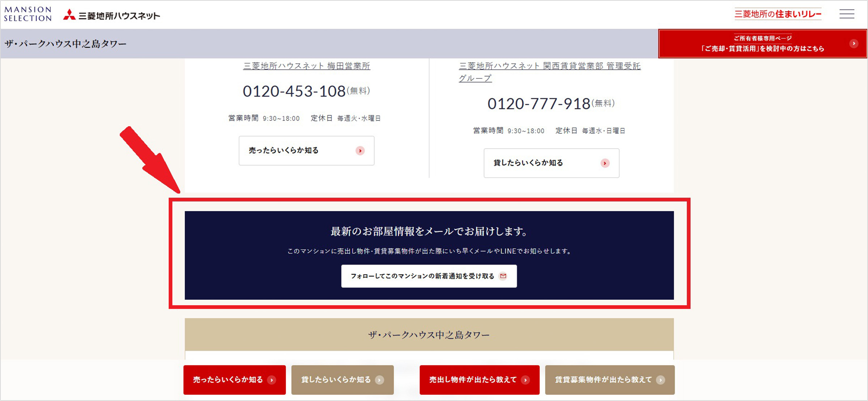The width and height of the screenshot is (868, 401).
Task: Click the LINE notification description text
Action: pyautogui.click(x=429, y=251)
